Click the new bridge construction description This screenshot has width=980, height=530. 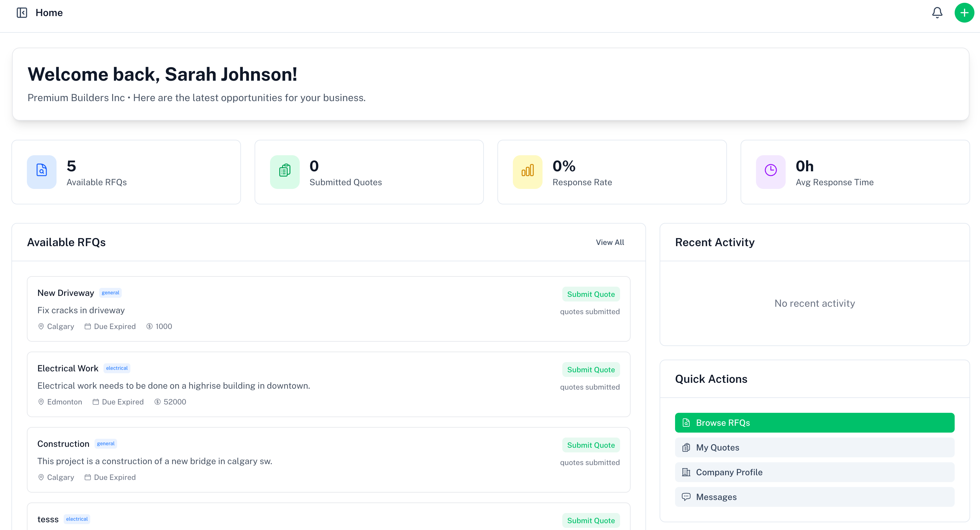click(155, 461)
